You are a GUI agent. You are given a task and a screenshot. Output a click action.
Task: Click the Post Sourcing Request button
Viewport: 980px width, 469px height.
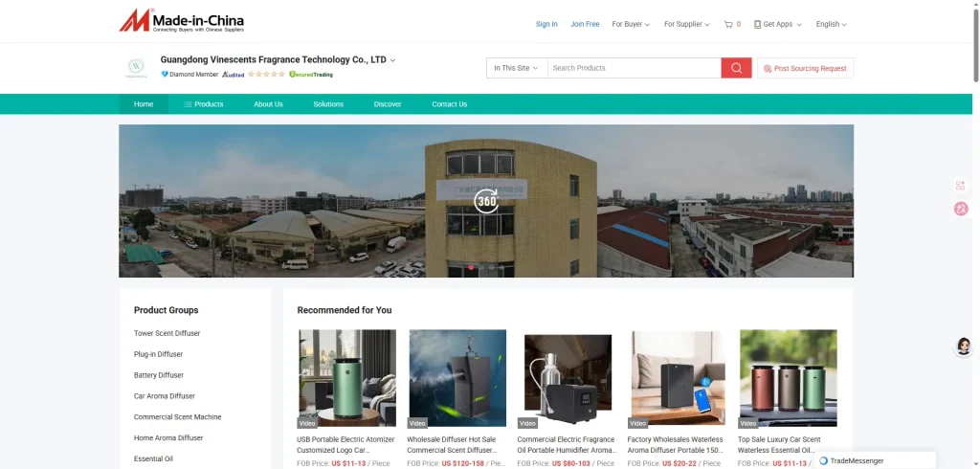coord(805,68)
